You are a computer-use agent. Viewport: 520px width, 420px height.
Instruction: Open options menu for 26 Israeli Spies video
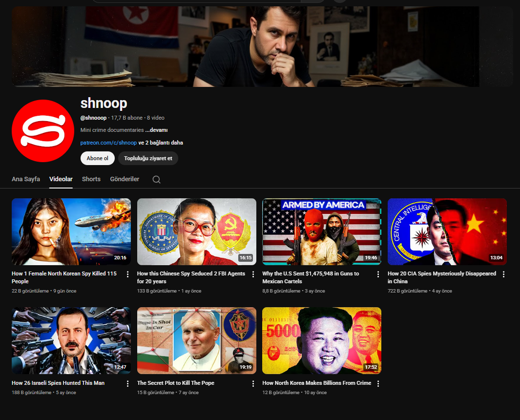(x=127, y=383)
